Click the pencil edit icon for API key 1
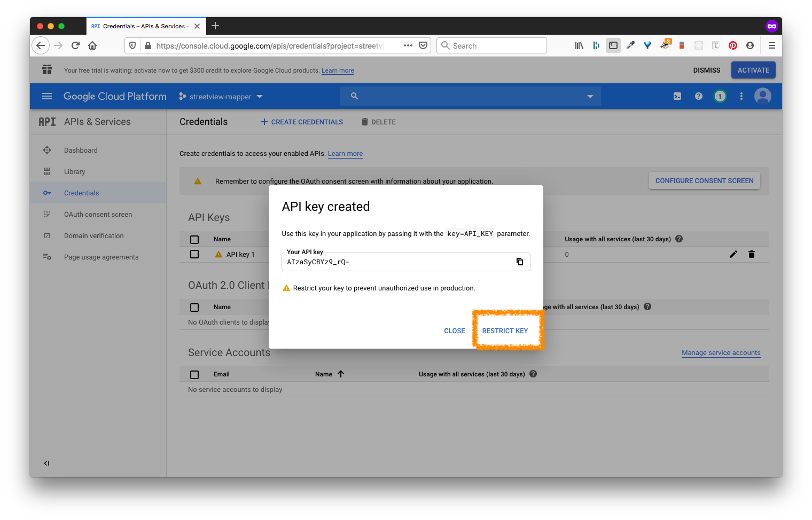 tap(733, 254)
